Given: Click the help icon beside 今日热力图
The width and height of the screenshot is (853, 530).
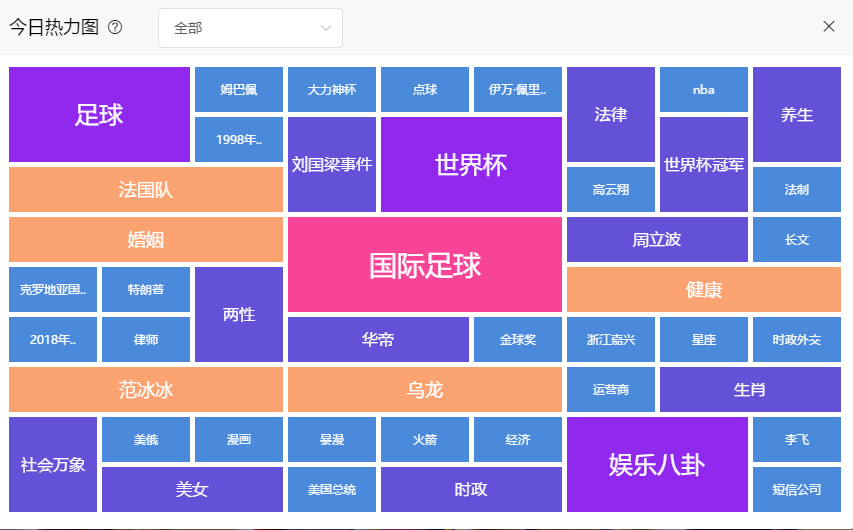Looking at the screenshot, I should [x=115, y=28].
